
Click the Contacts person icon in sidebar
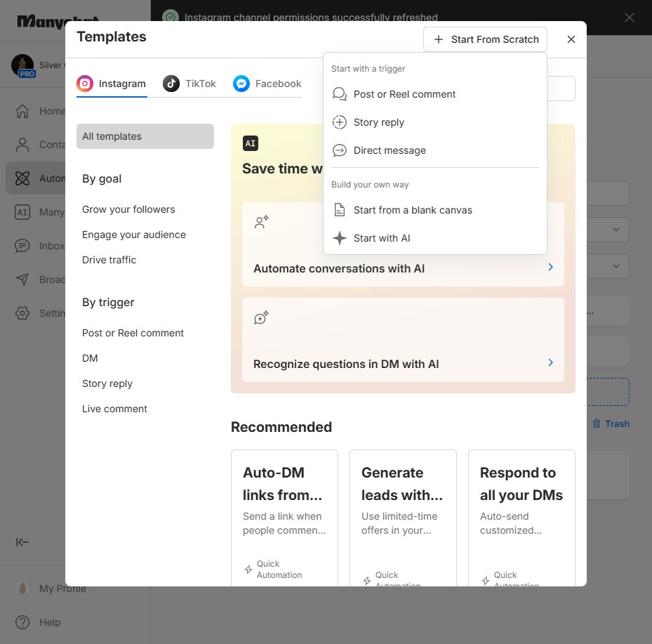pos(22,145)
